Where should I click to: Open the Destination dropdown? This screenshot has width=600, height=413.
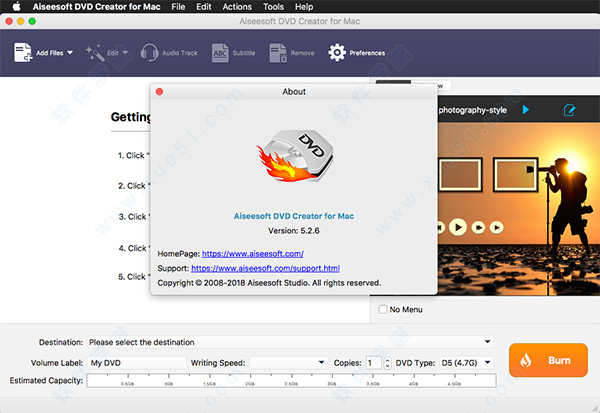(290, 342)
